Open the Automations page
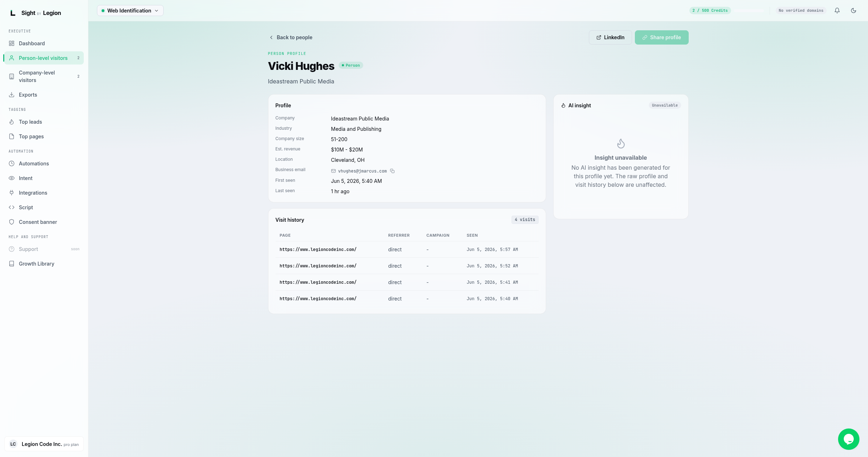This screenshot has width=868, height=457. pos(44,164)
